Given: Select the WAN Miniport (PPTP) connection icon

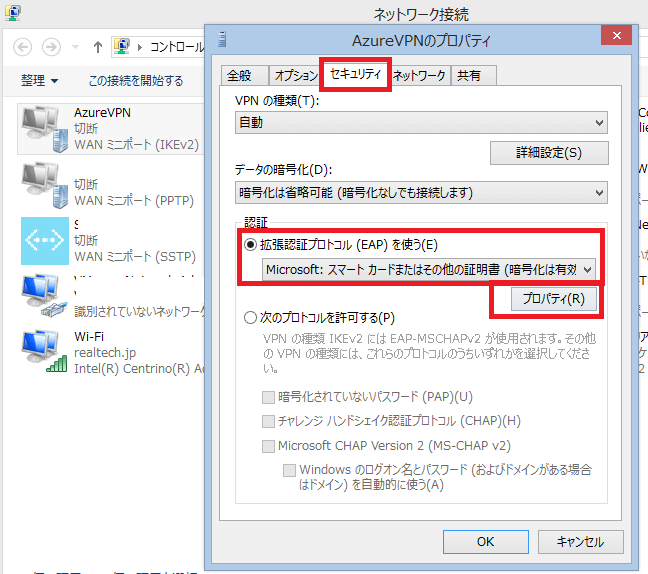Looking at the screenshot, I should click(x=45, y=185).
